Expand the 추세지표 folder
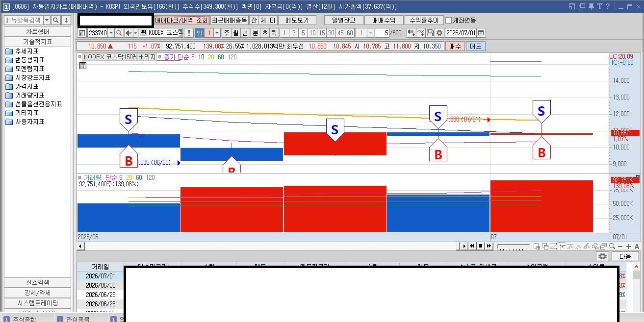This screenshot has width=644, height=322. pyautogui.click(x=26, y=51)
